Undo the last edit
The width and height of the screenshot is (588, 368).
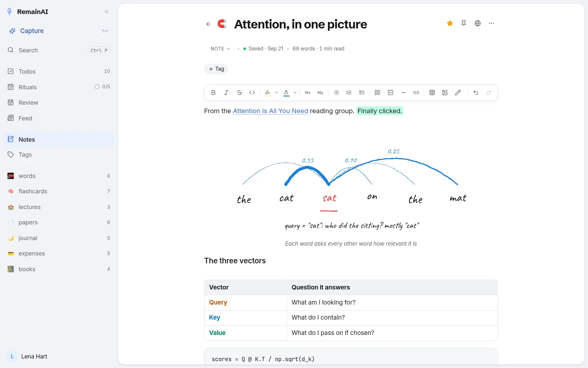[476, 93]
